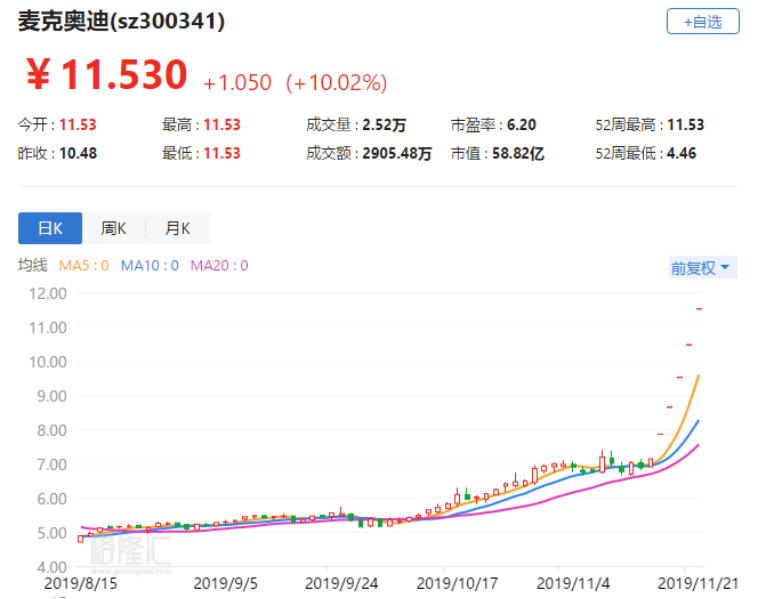Viewport: 775px width, 599px height.
Task: Click the 2019/11/21 date axis label
Action: pyautogui.click(x=698, y=584)
